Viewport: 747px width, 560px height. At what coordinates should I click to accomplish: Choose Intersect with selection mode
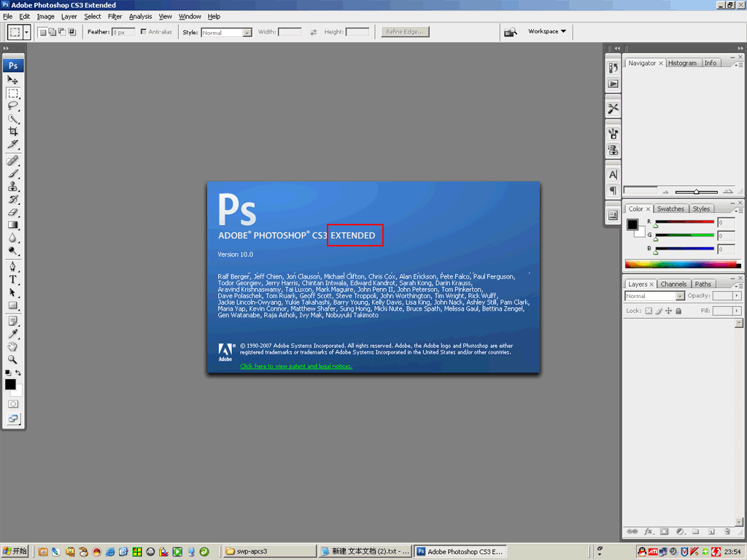(72, 32)
